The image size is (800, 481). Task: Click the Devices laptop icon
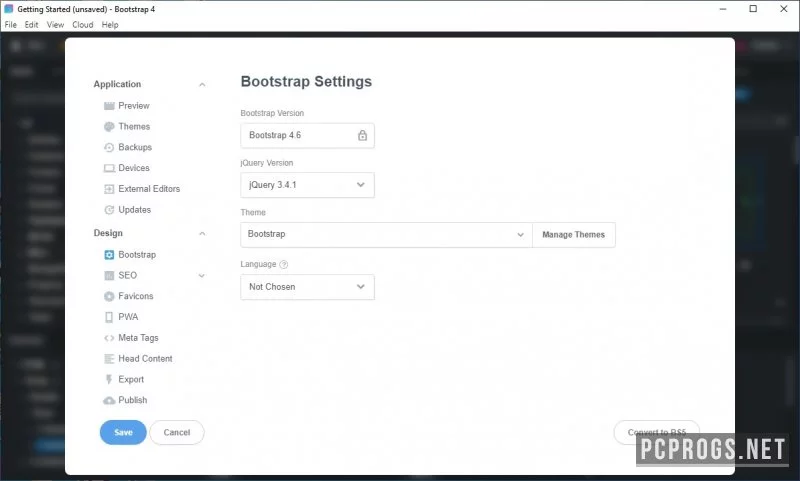tap(109, 168)
